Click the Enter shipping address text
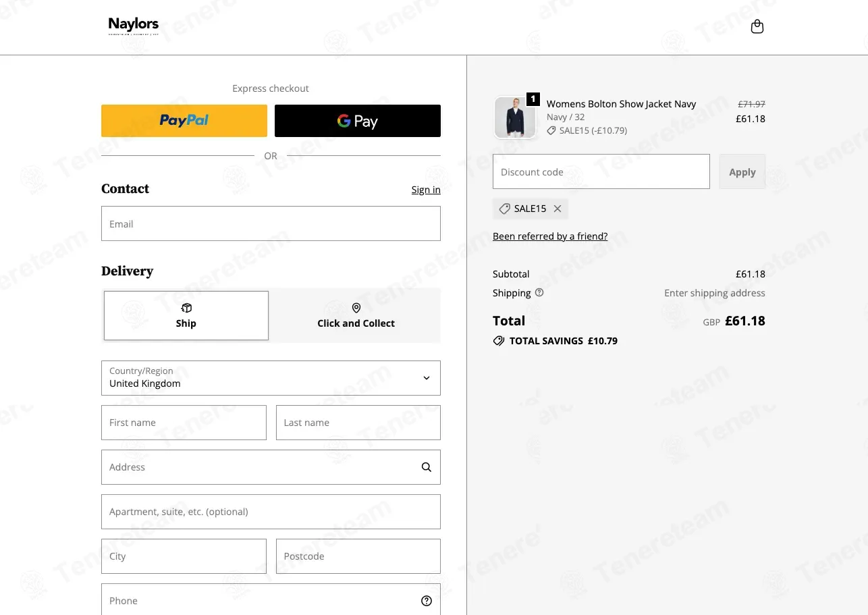Viewport: 868px width, 615px height. tap(715, 293)
